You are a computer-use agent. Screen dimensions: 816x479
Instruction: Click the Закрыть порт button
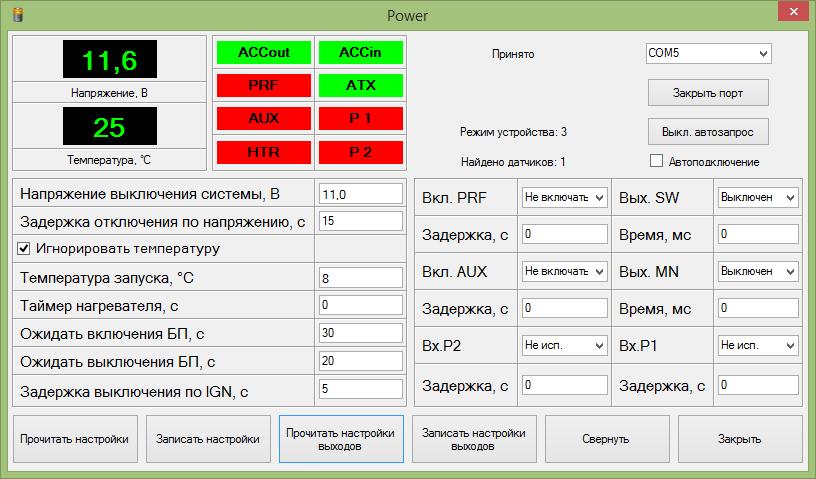pyautogui.click(x=708, y=93)
